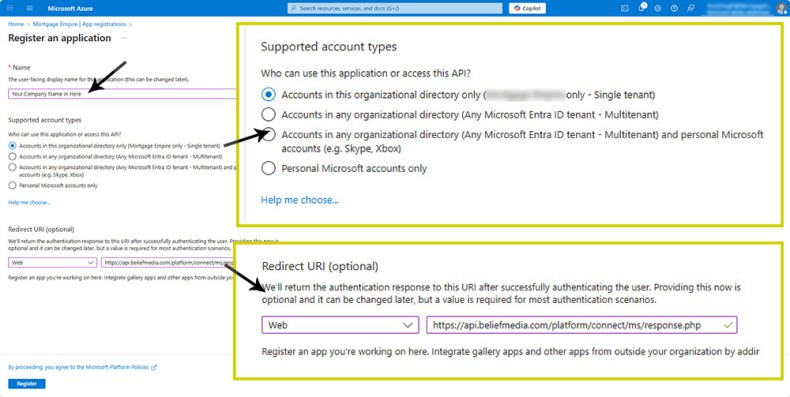Open the account avatar menu
790x397 pixels.
pos(782,8)
